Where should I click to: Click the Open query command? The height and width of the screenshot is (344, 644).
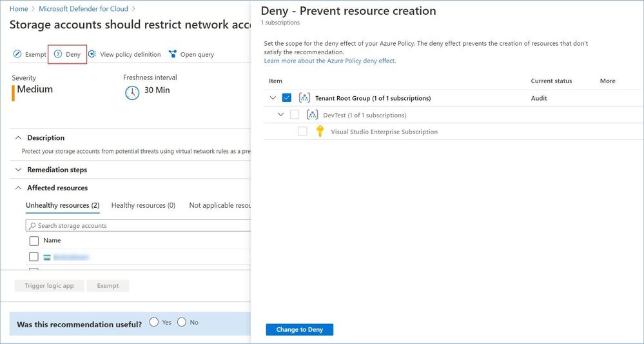click(x=191, y=54)
